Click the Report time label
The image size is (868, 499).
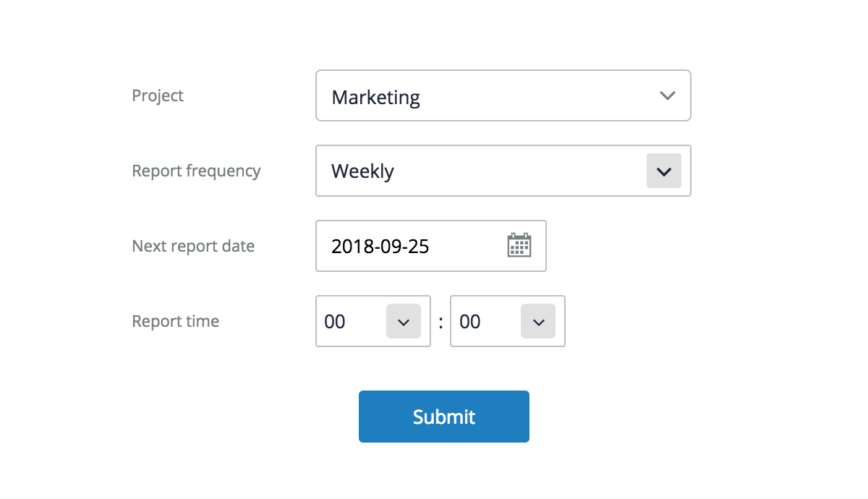point(175,321)
